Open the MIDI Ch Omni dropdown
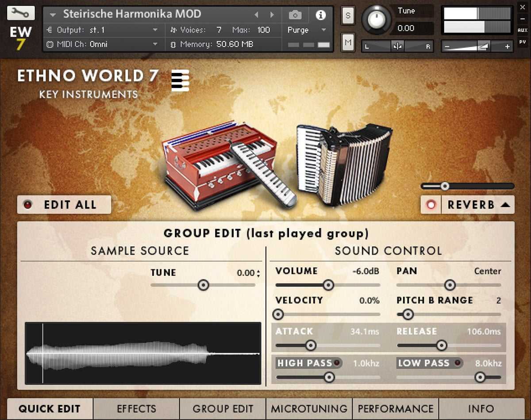 [155, 44]
